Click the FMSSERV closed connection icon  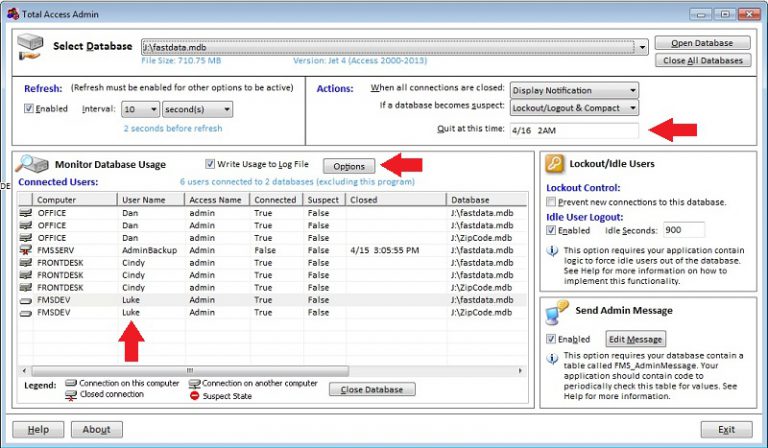click(x=26, y=250)
